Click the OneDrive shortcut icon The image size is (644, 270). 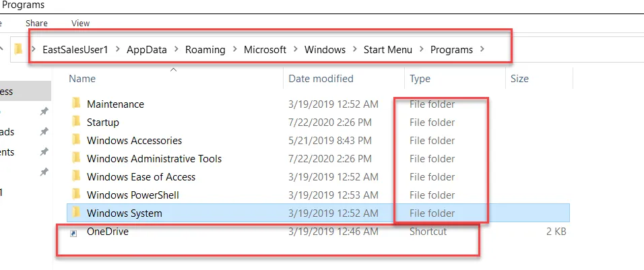coord(75,232)
